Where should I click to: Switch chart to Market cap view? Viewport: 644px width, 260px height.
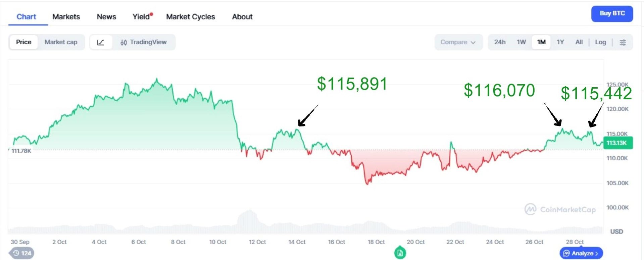[x=61, y=42]
